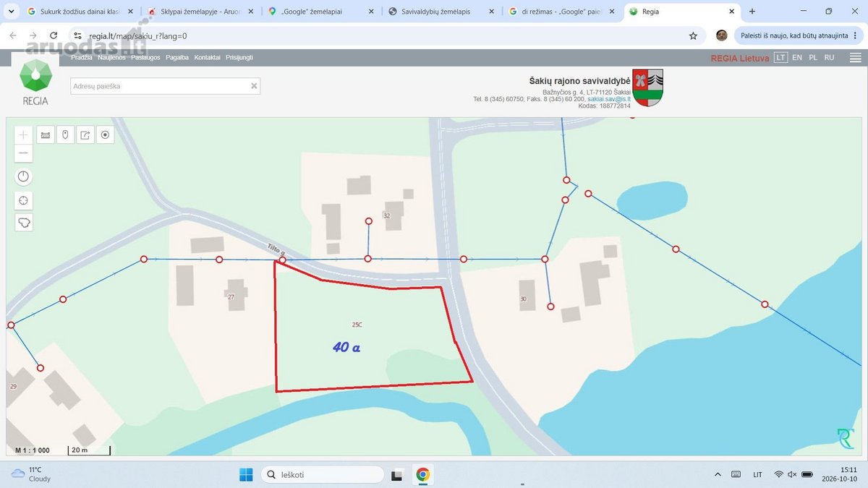
Task: Reload the page
Action: (54, 35)
